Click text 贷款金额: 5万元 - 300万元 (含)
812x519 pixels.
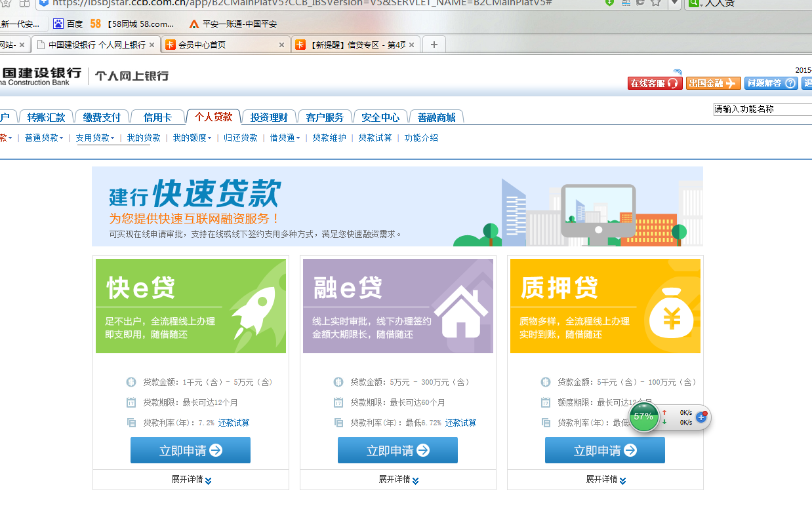[x=410, y=382]
